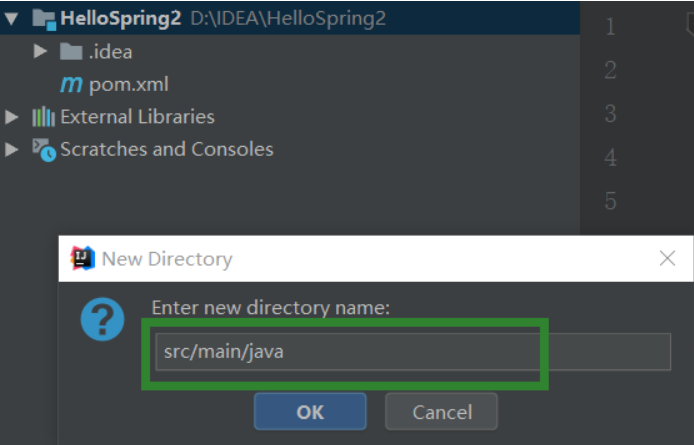Click the Maven pom.xml file icon

click(x=71, y=84)
